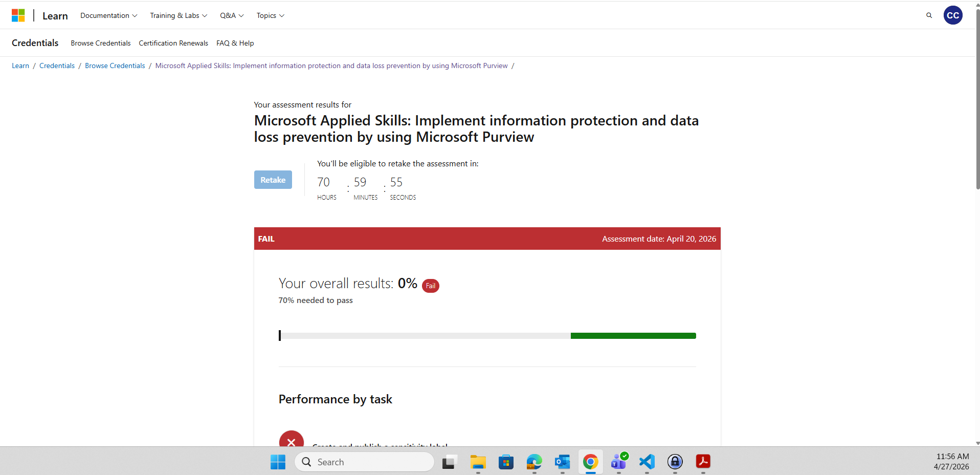Click the red Fail badge beside 0%
This screenshot has width=980, height=475.
point(431,286)
